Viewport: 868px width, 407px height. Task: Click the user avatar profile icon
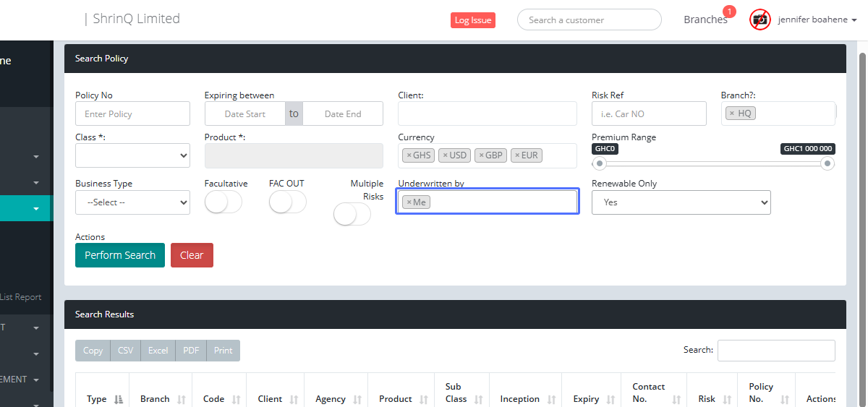click(760, 20)
